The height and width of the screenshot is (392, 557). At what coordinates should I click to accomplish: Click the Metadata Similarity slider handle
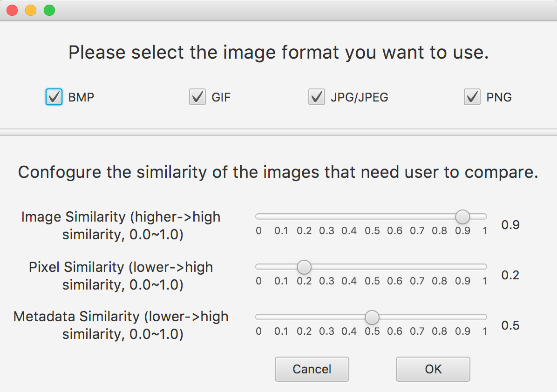tap(372, 318)
